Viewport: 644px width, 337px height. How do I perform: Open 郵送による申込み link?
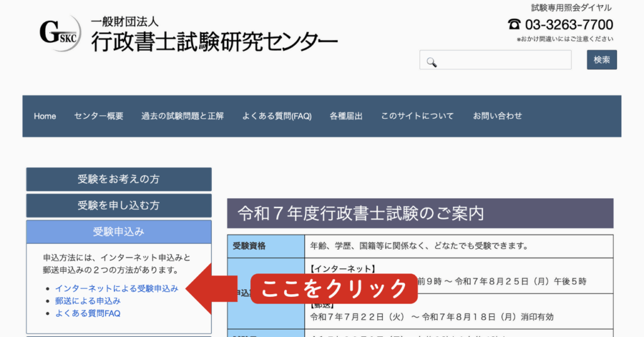tap(87, 301)
